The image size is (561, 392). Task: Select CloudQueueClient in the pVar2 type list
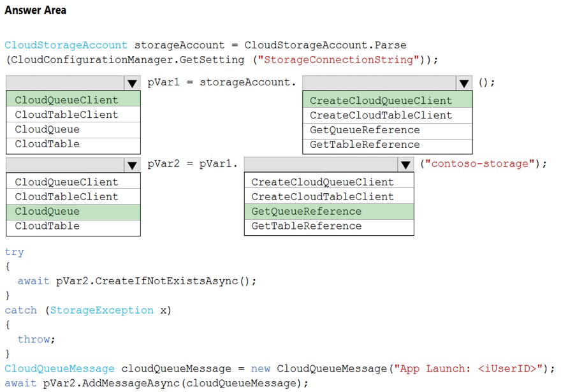tap(73, 181)
